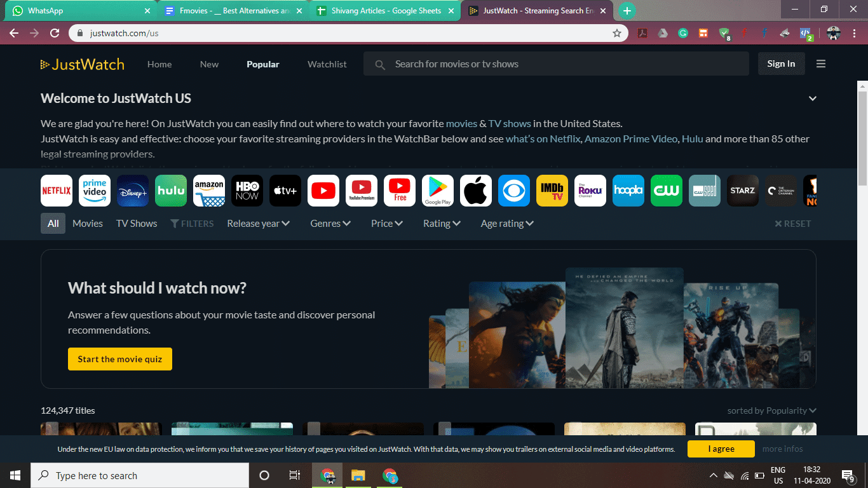
Task: Click the FILTERS label
Action: (x=192, y=224)
